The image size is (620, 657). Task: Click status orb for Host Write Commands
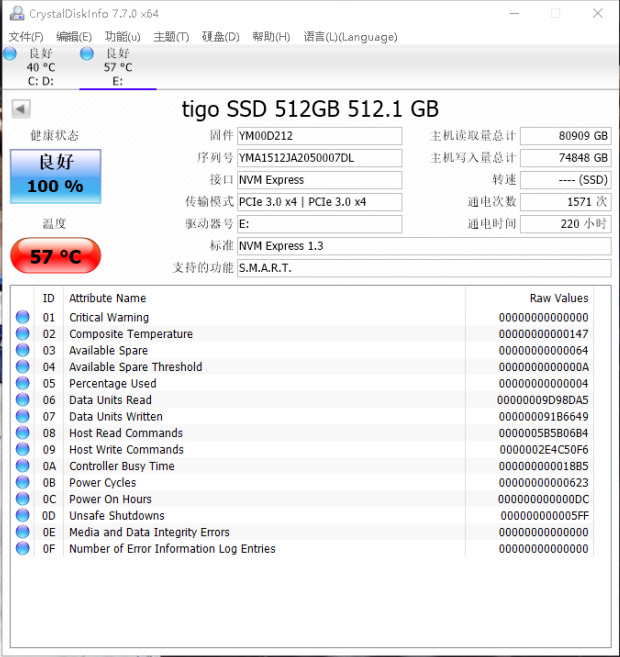click(x=23, y=449)
